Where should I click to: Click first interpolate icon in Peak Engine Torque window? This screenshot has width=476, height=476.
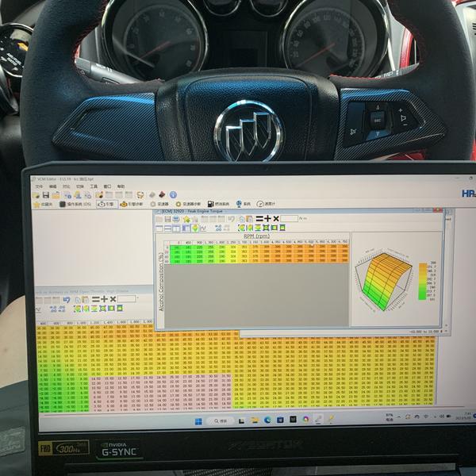241,228
